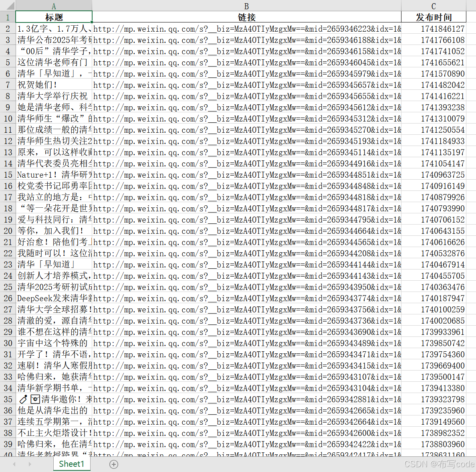
Task: Click link cell with mid=2659343107
Action: pos(246,377)
